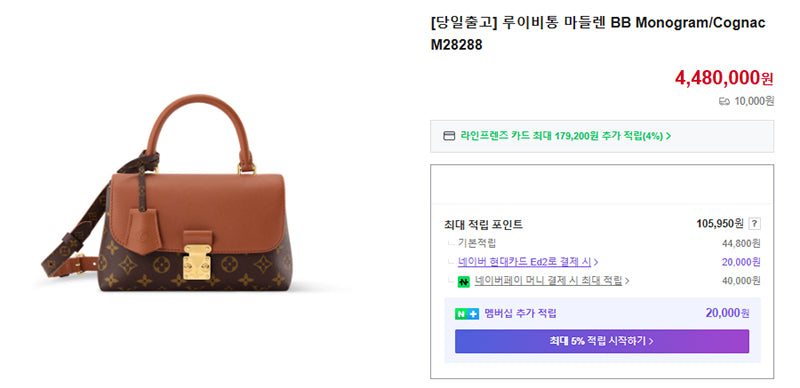
Task: Click the N+ membership badge icon
Action: [467, 313]
